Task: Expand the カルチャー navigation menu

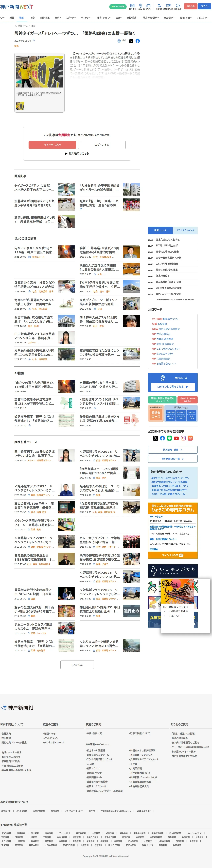Action: pos(87,17)
